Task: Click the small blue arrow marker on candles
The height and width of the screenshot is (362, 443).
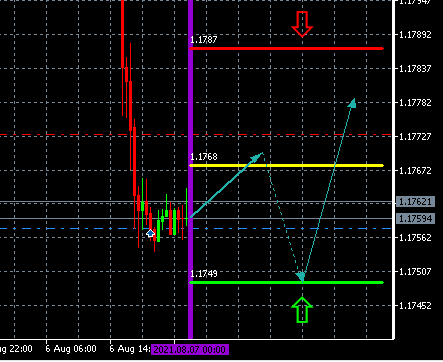Action: [x=151, y=233]
